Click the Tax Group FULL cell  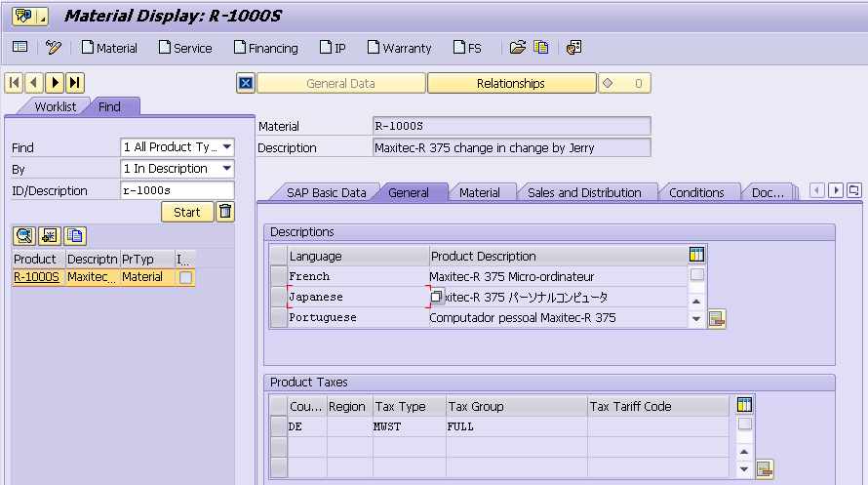(517, 426)
